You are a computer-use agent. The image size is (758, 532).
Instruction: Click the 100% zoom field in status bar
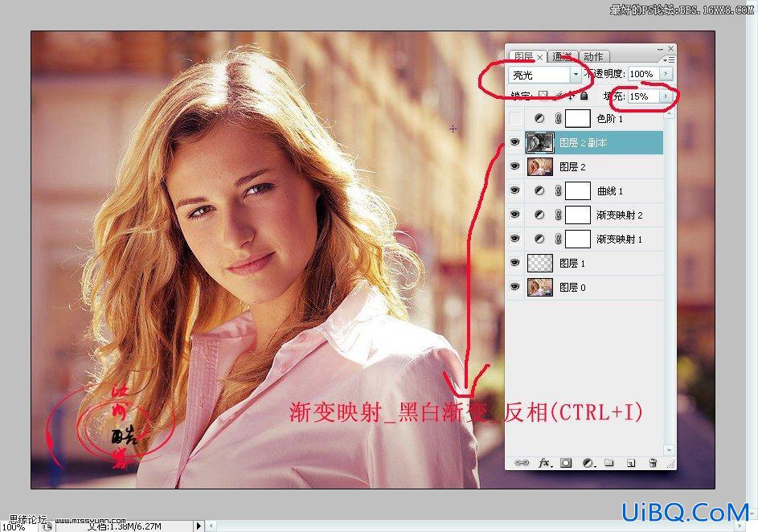tap(19, 526)
